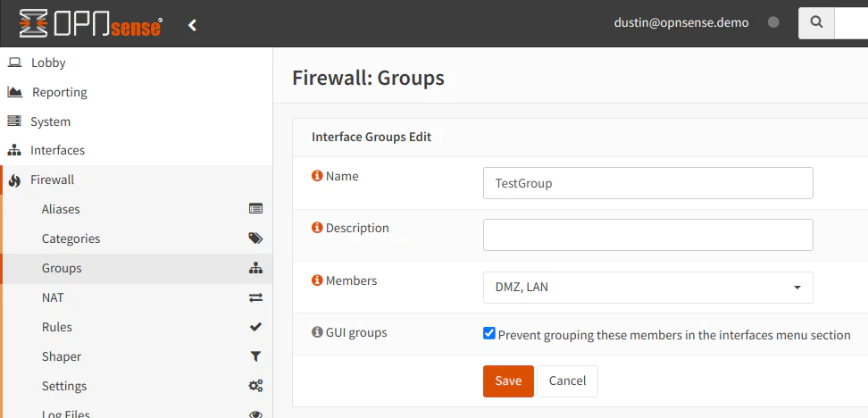The height and width of the screenshot is (418, 868).
Task: Save the interface group
Action: 508,380
